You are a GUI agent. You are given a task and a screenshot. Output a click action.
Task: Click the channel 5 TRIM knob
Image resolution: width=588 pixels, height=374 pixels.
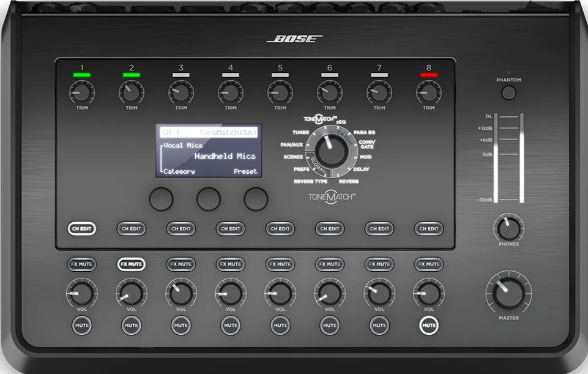pyautogui.click(x=280, y=92)
